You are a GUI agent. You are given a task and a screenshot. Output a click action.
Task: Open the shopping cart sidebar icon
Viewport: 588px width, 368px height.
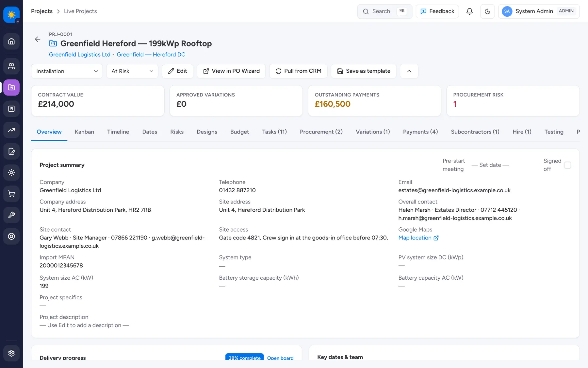tap(11, 194)
